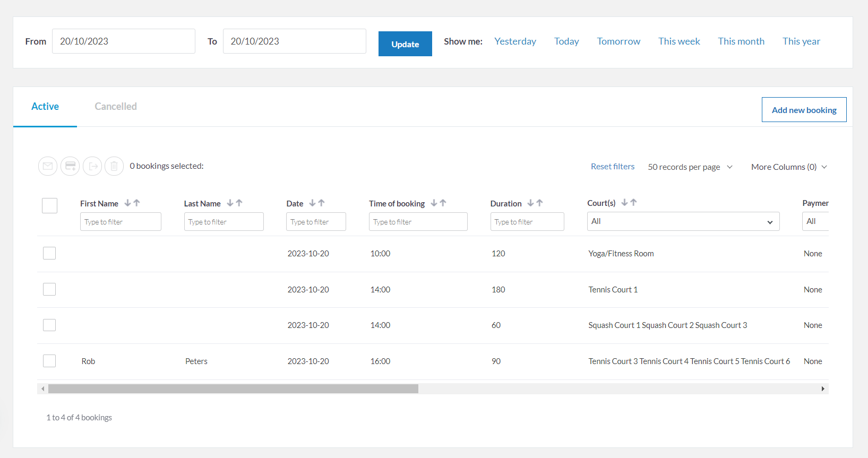Sort Time of booking descending with down arrow
868x458 pixels.
pos(434,203)
